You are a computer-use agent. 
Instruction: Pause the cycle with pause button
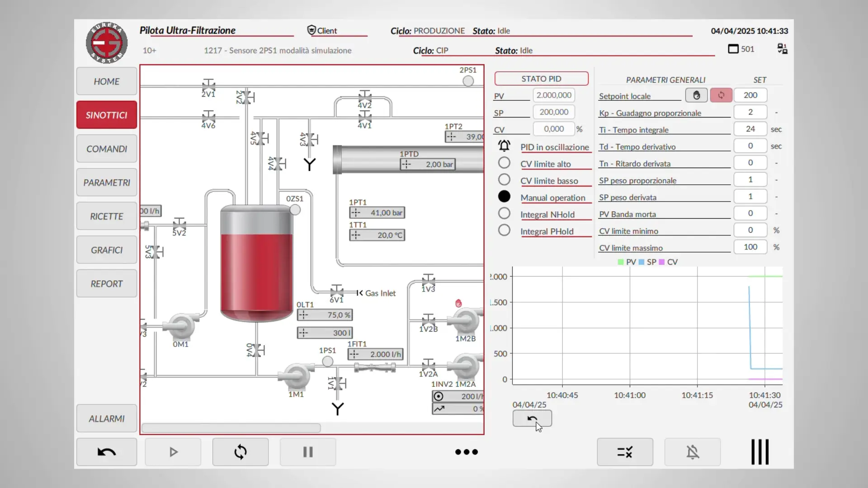click(308, 452)
